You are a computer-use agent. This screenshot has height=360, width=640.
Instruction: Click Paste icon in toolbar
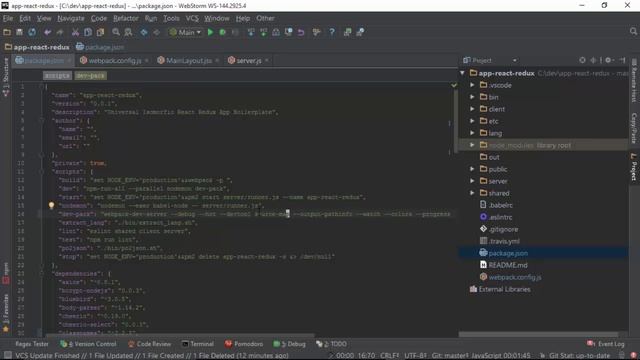(x=100, y=32)
